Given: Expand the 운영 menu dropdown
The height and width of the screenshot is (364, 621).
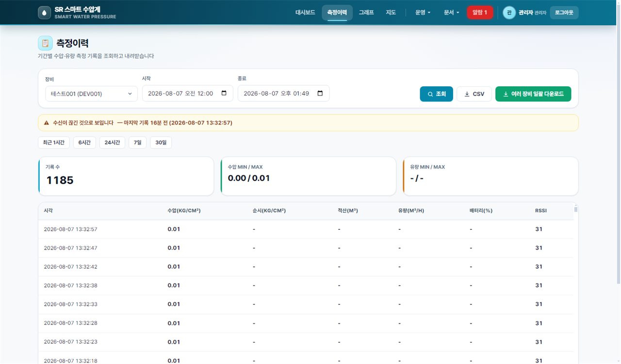Looking at the screenshot, I should pyautogui.click(x=423, y=13).
